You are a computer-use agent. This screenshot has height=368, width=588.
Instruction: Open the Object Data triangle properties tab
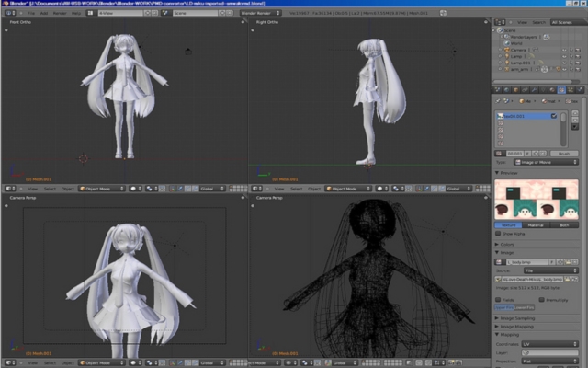pos(543,90)
